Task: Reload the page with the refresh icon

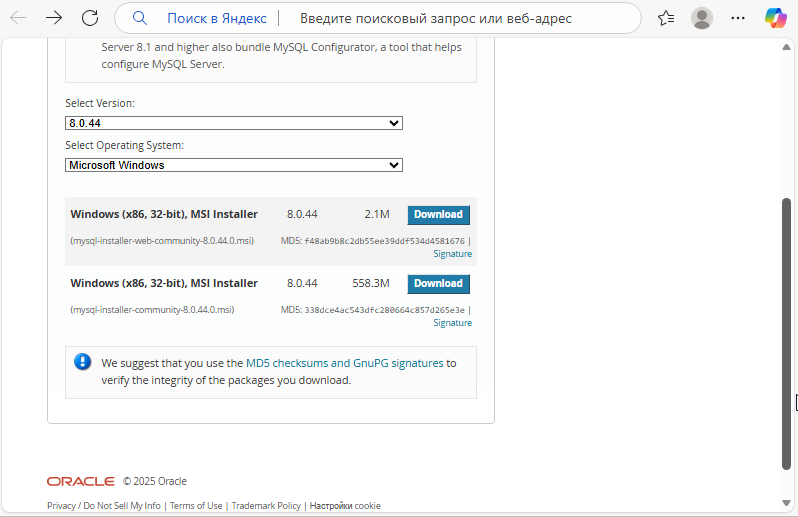Action: coord(90,18)
